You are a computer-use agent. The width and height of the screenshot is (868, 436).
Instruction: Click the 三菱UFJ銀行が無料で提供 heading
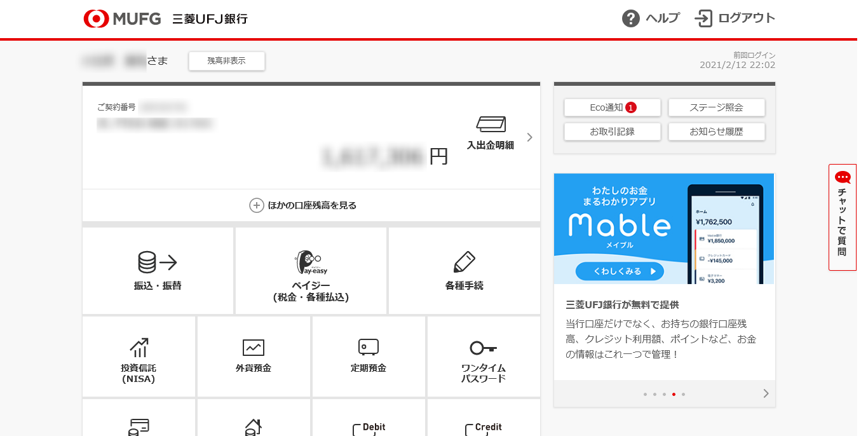point(622,304)
